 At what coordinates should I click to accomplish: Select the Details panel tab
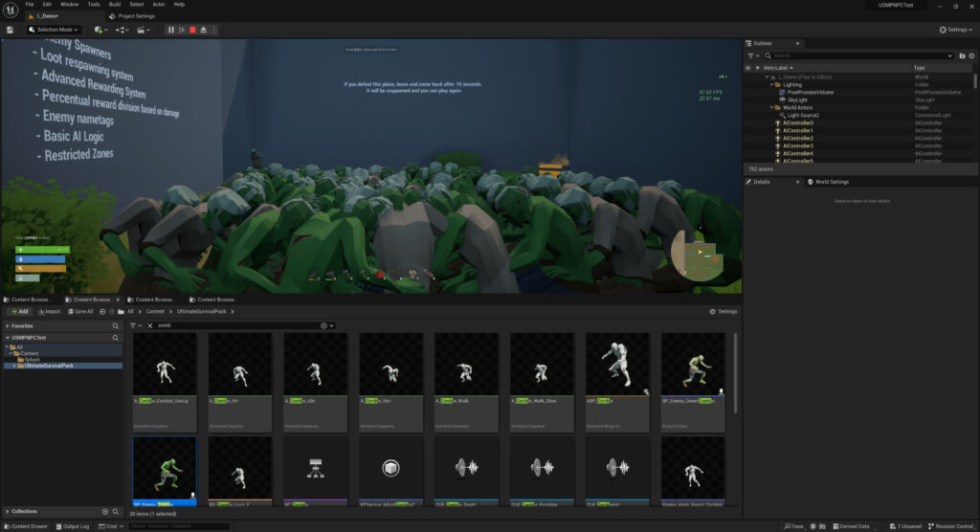[761, 182]
